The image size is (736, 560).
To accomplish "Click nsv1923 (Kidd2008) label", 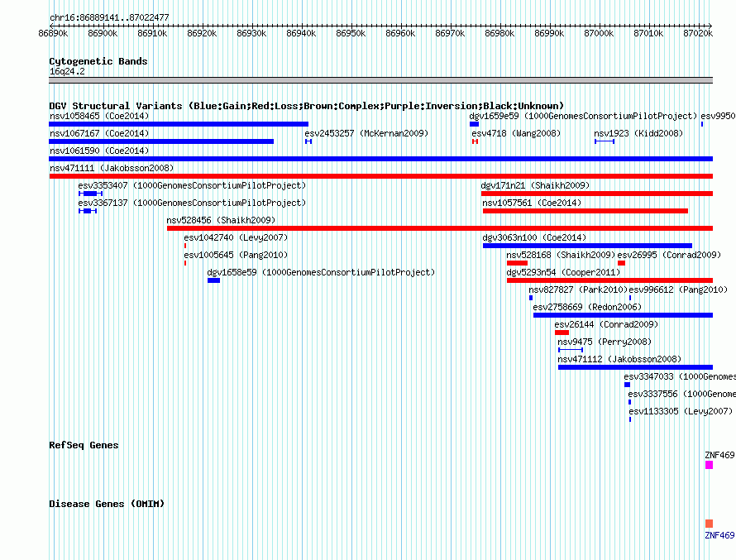I will [638, 133].
